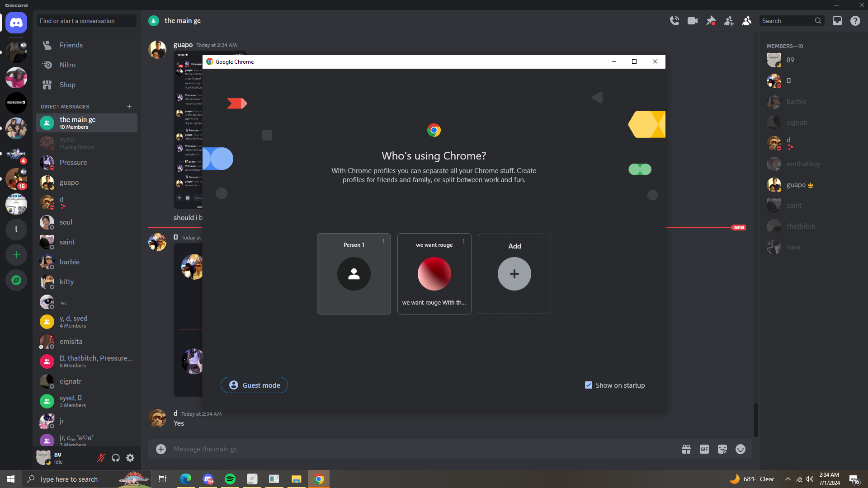
Task: Open the Discord Shop
Action: pyautogui.click(x=87, y=85)
